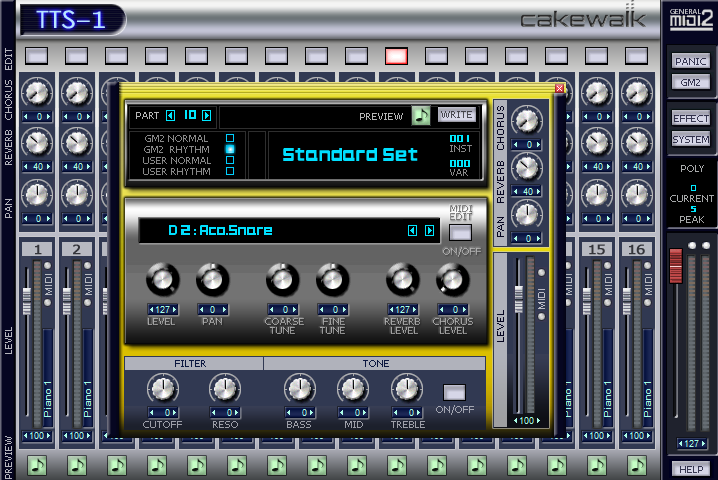Turn off the lit red EDIT button
The image size is (718, 480).
[397, 56]
